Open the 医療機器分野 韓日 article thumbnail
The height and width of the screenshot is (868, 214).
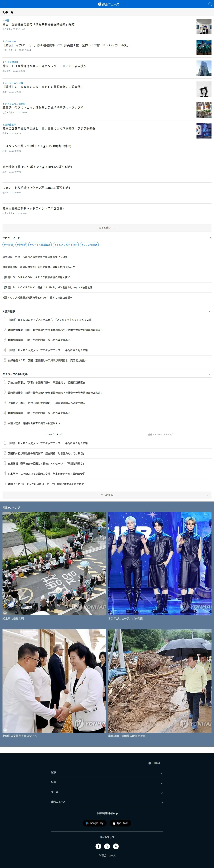pos(204,27)
